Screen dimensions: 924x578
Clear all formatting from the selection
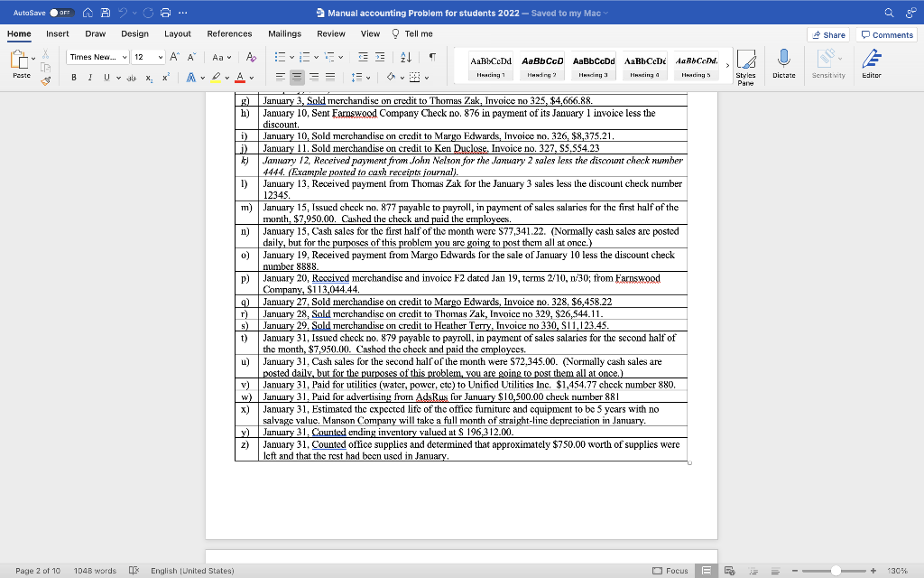pyautogui.click(x=251, y=57)
